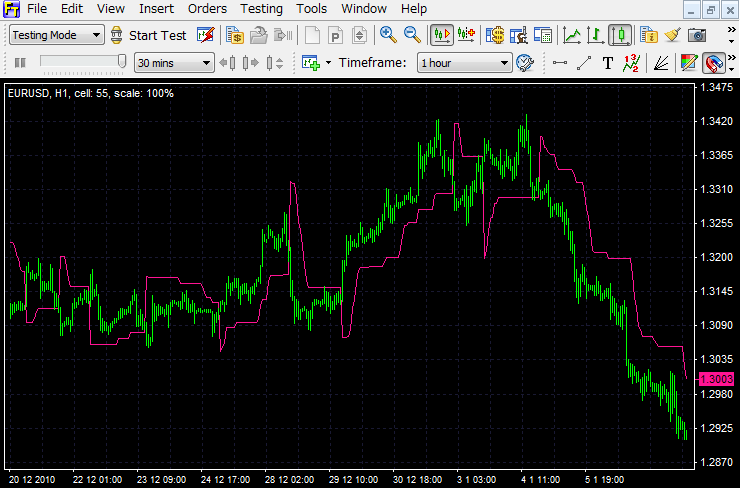Click the 1.3003 price label
The height and width of the screenshot is (488, 740).
(x=716, y=379)
